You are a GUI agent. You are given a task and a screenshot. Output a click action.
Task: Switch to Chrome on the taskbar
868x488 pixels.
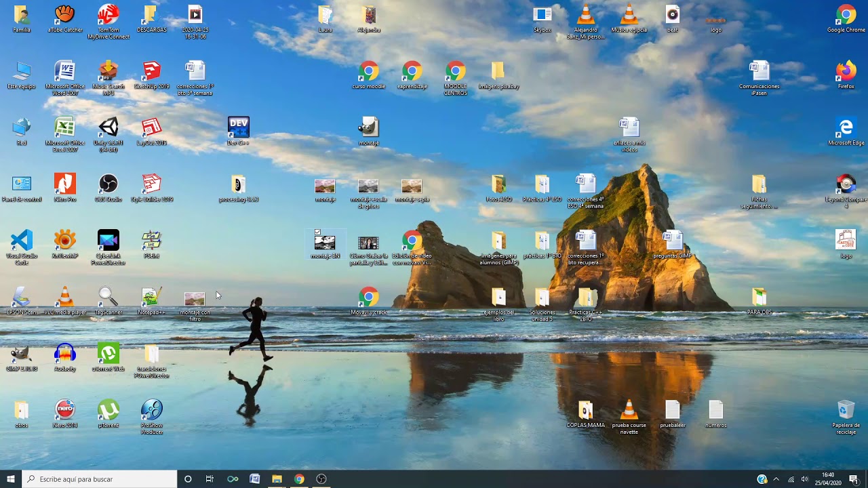click(x=299, y=479)
